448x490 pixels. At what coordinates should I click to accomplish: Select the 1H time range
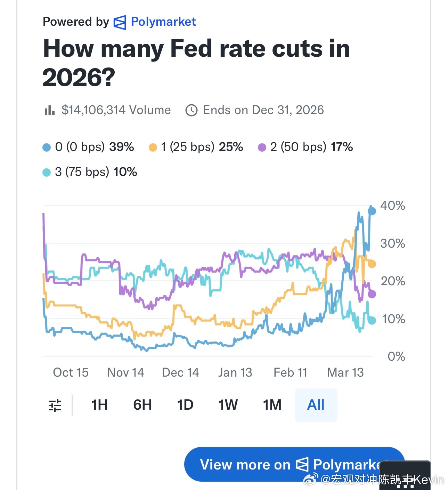point(99,405)
